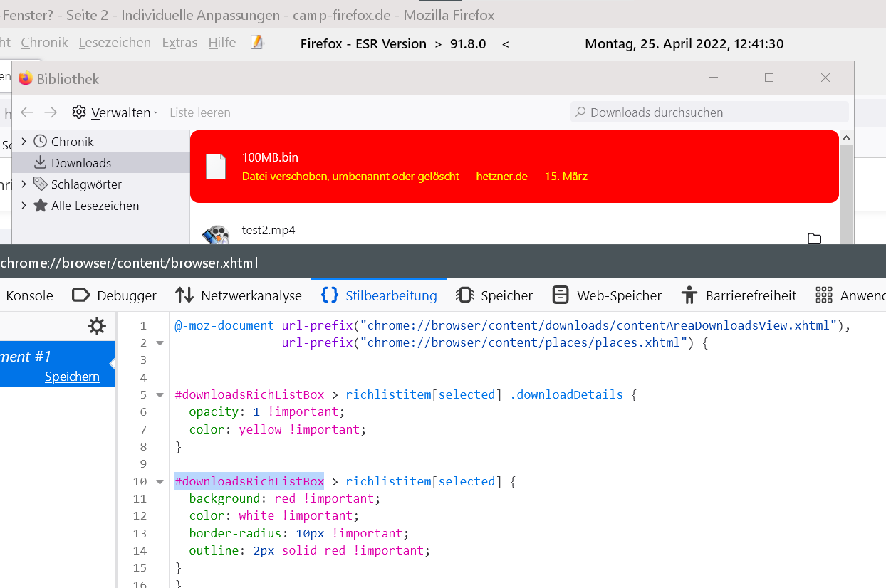Click the back arrow in Bibliothek toolbar
Viewport: 886px width, 588px height.
pyautogui.click(x=27, y=112)
